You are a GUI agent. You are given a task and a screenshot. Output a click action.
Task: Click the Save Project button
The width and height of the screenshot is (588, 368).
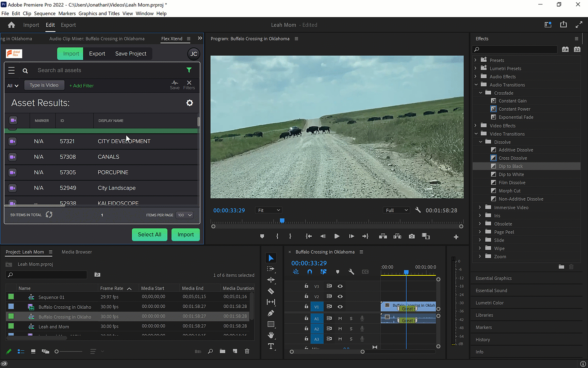(x=131, y=53)
